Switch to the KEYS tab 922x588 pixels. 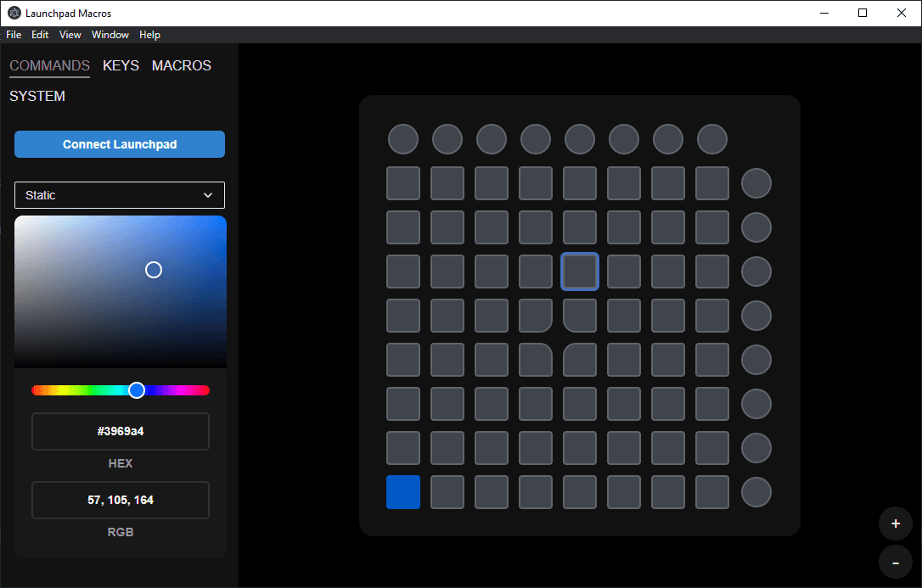point(121,66)
